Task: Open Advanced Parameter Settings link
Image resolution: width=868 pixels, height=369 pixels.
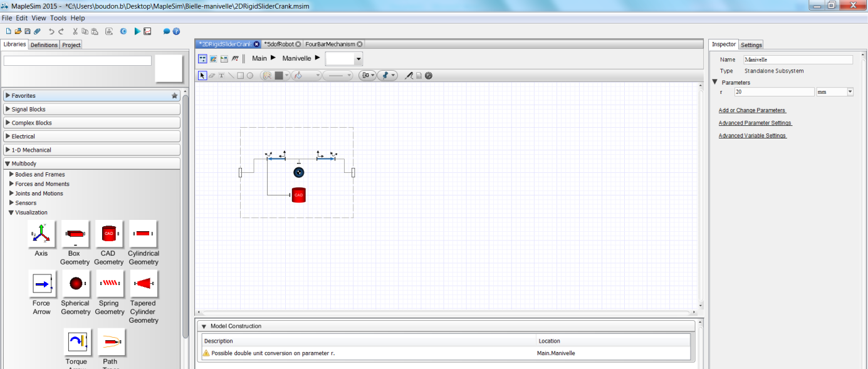Action: point(755,123)
